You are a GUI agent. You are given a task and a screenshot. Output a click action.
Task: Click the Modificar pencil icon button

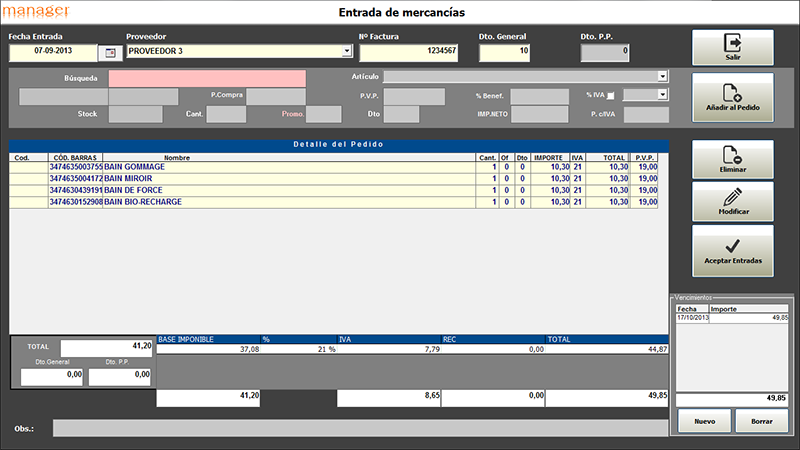click(732, 202)
